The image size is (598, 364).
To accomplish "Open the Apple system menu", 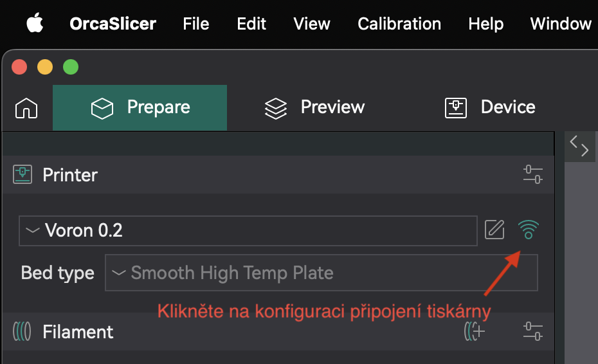I will point(35,24).
